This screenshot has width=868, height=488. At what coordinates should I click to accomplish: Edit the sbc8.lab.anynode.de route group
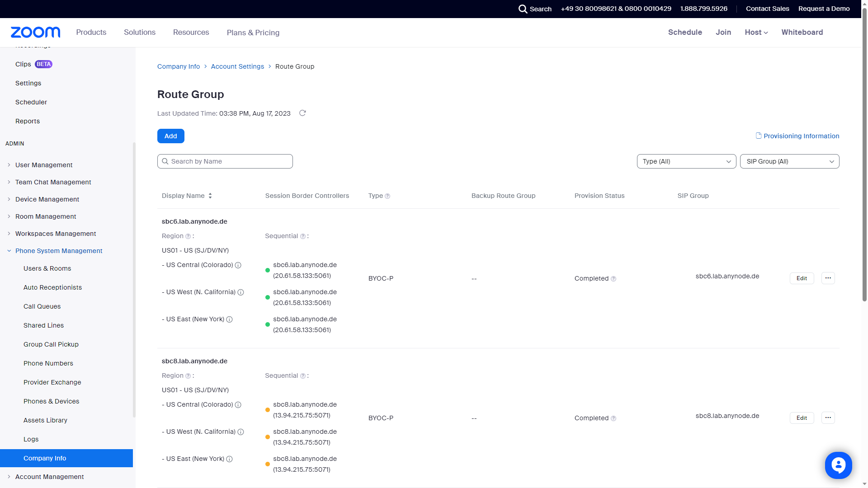(x=802, y=418)
